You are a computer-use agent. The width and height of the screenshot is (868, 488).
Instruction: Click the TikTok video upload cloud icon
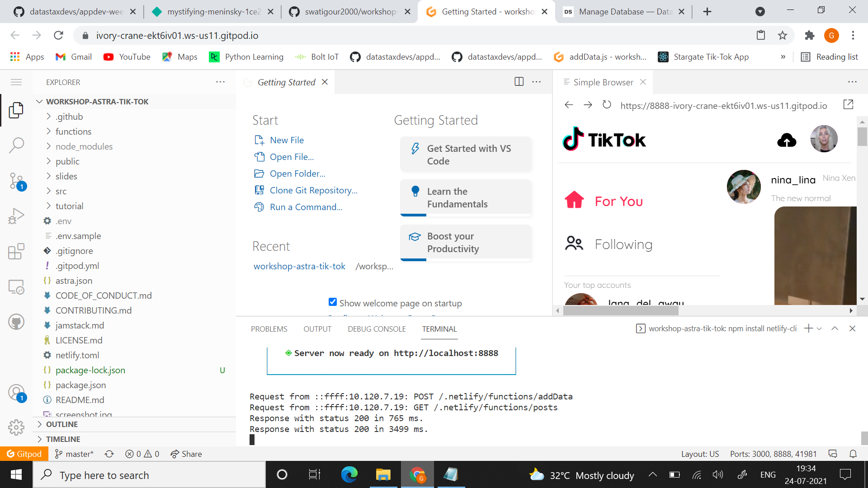tap(787, 140)
